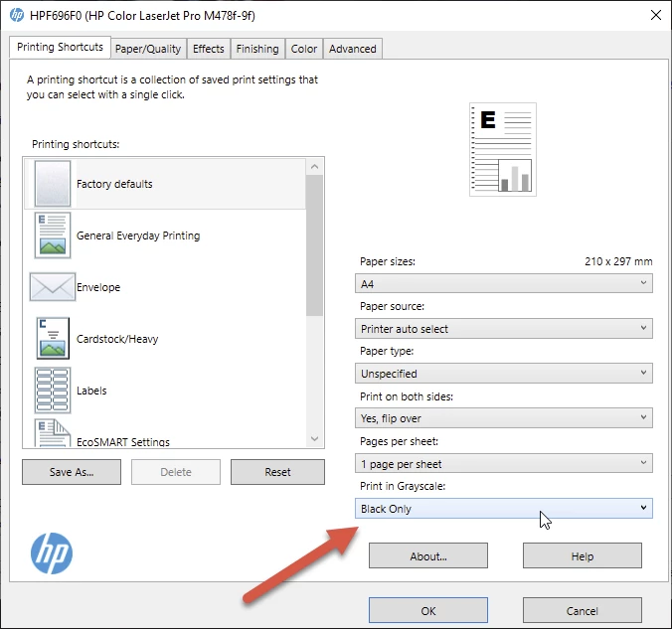Image resolution: width=672 pixels, height=629 pixels.
Task: Close the printer properties dialog
Action: pyautogui.click(x=656, y=16)
